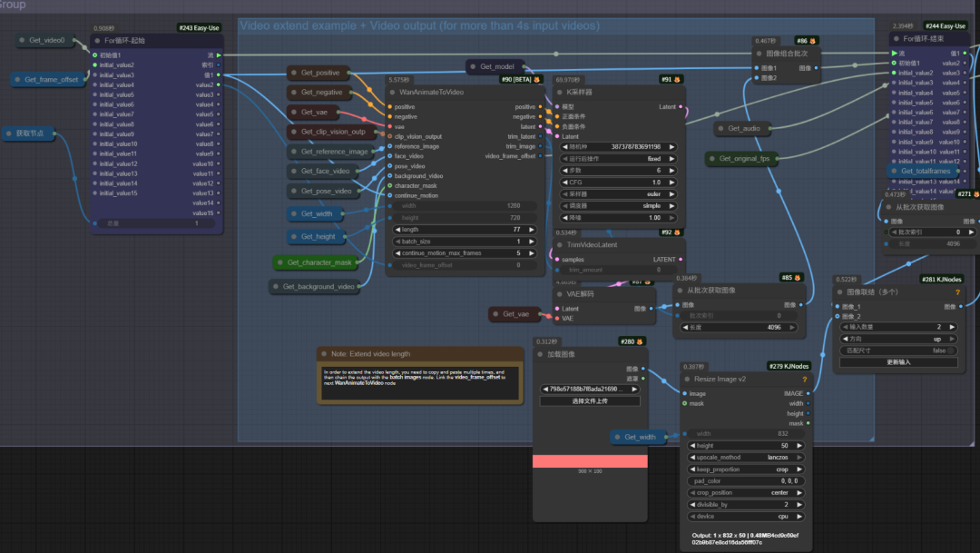Open the image file 798e57188b... dropdown
The height and width of the screenshot is (553, 980).
pos(590,390)
